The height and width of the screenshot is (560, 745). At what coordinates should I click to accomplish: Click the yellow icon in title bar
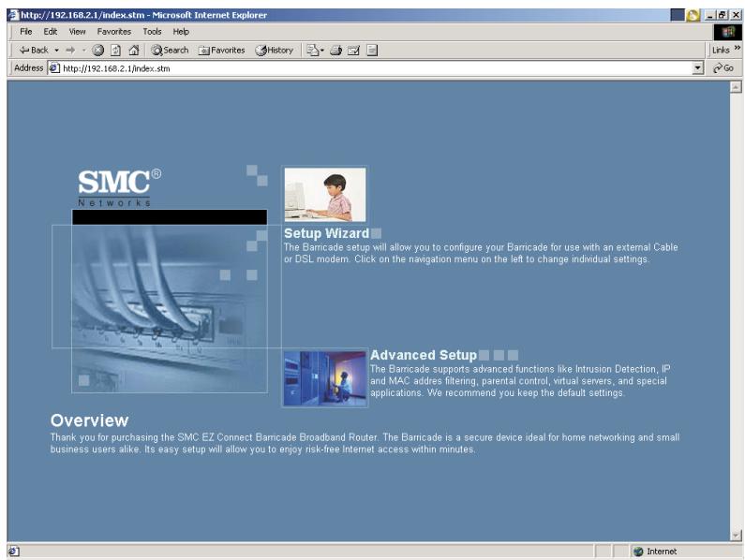tap(693, 15)
